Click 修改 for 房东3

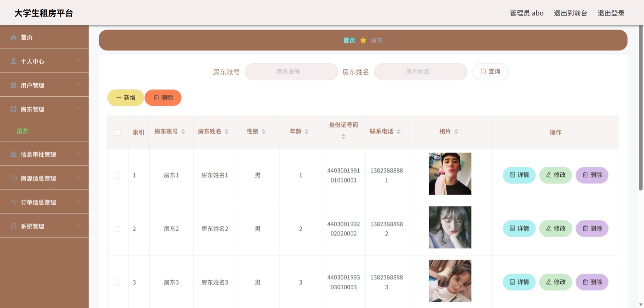[x=556, y=282]
